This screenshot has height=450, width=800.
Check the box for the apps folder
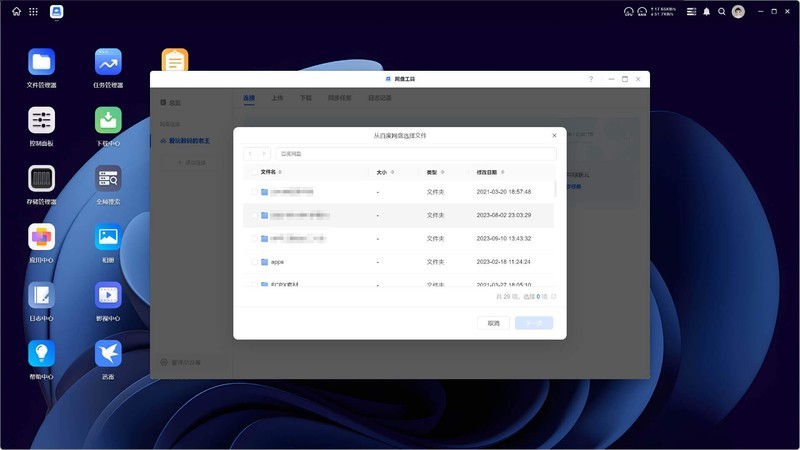point(253,262)
